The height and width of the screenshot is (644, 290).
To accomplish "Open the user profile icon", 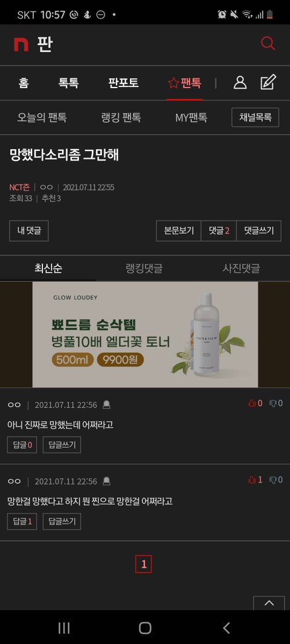I will pyautogui.click(x=240, y=83).
